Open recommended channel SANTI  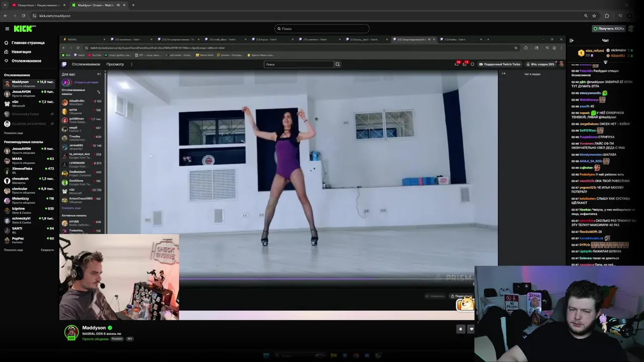[x=30, y=230]
